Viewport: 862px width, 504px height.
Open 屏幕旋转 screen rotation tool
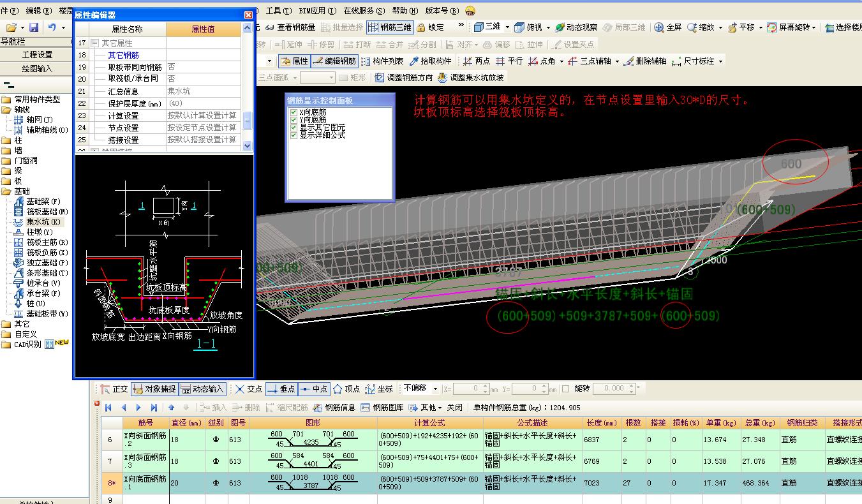pos(789,27)
